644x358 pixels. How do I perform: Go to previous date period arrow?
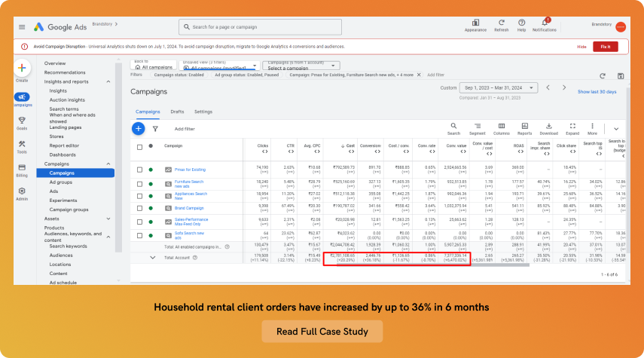(548, 87)
